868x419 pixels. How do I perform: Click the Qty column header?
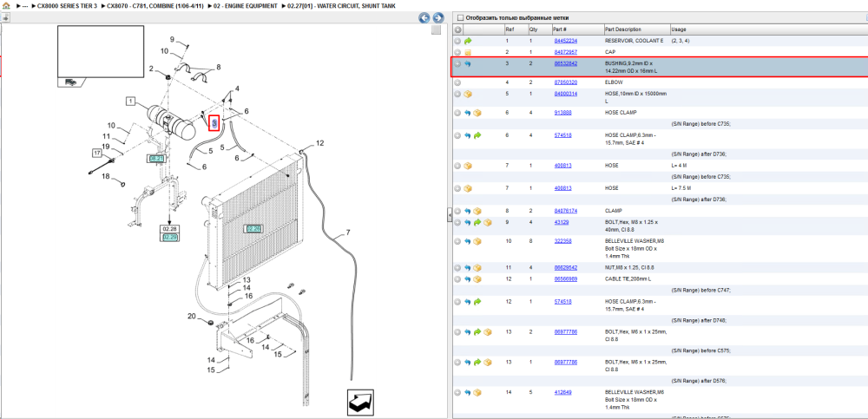(533, 29)
